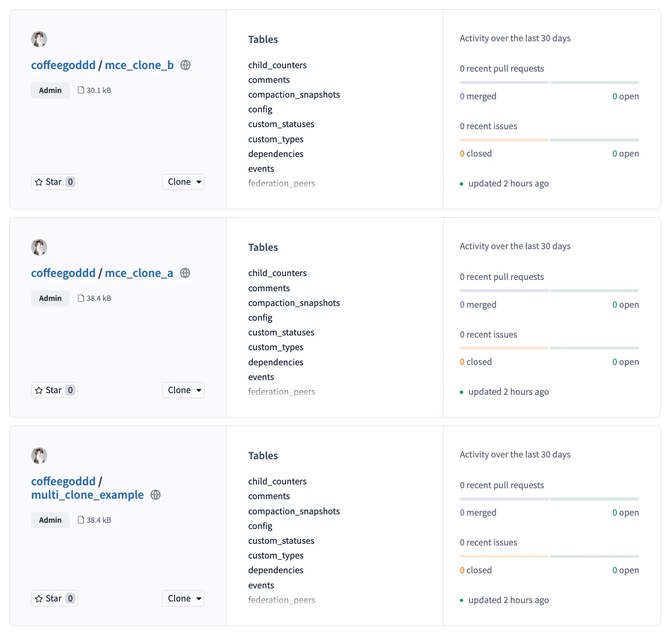Toggle the star on mce_clone_a repository

pyautogui.click(x=54, y=390)
